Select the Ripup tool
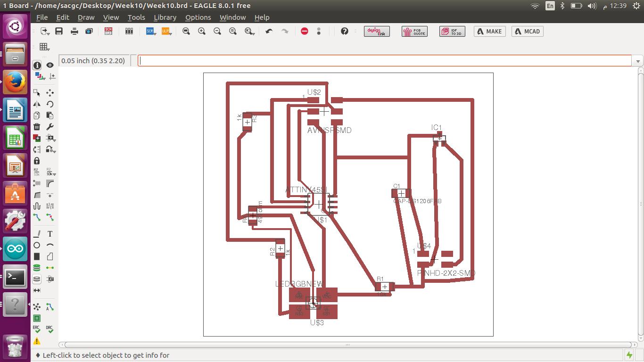The width and height of the screenshot is (644, 362). tap(50, 217)
